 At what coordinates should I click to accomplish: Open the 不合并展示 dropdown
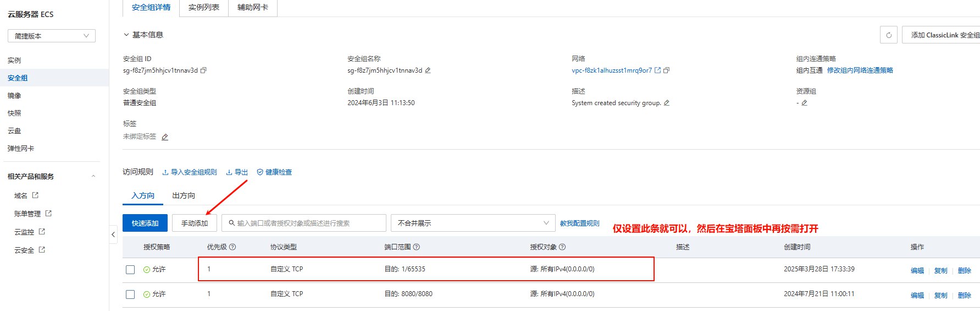click(x=473, y=223)
